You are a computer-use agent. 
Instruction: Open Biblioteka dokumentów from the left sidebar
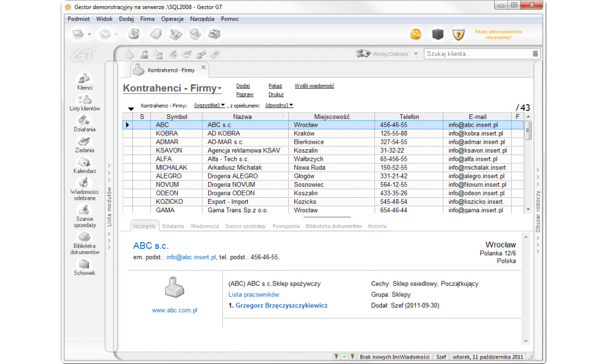84,243
